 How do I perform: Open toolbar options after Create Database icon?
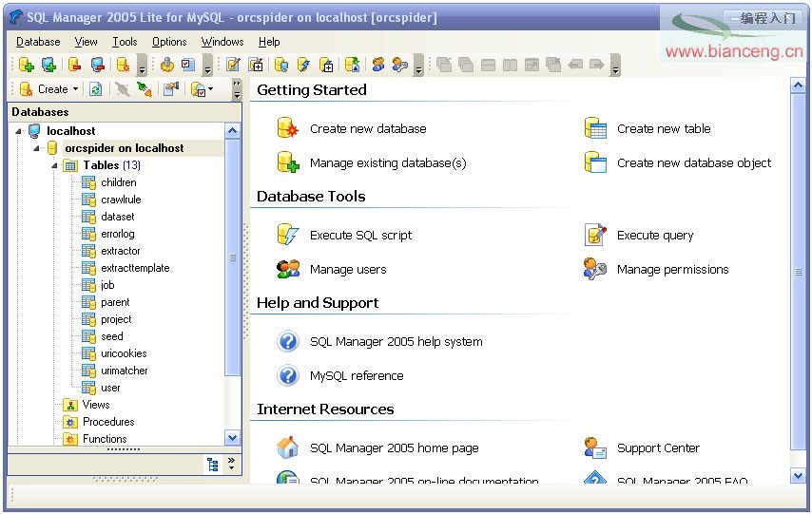click(x=142, y=66)
